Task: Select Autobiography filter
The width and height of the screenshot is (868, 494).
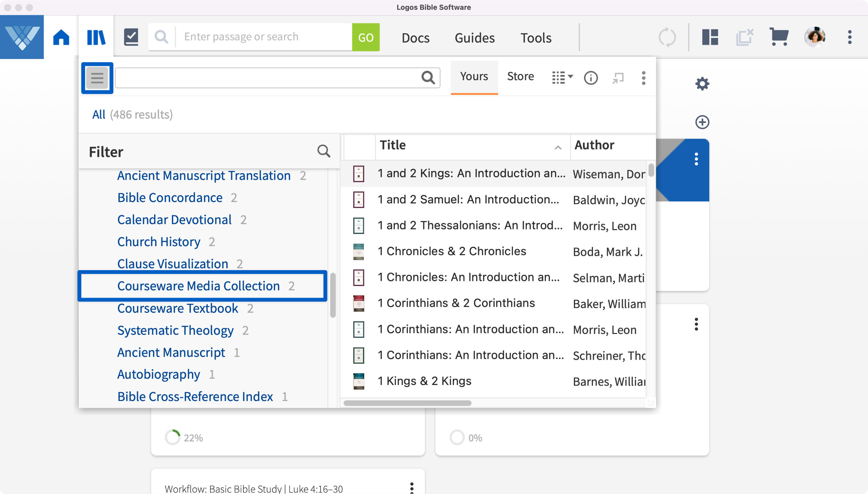Action: 159,375
